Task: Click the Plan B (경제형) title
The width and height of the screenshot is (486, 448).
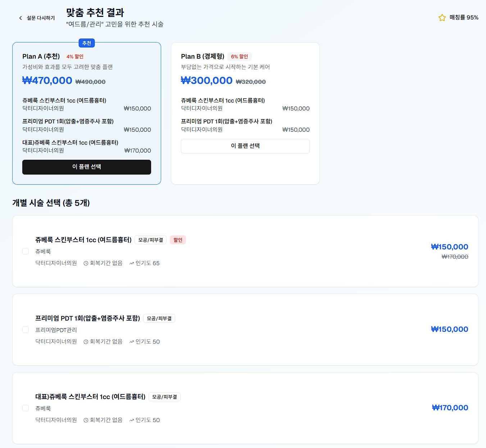Action: click(x=203, y=56)
